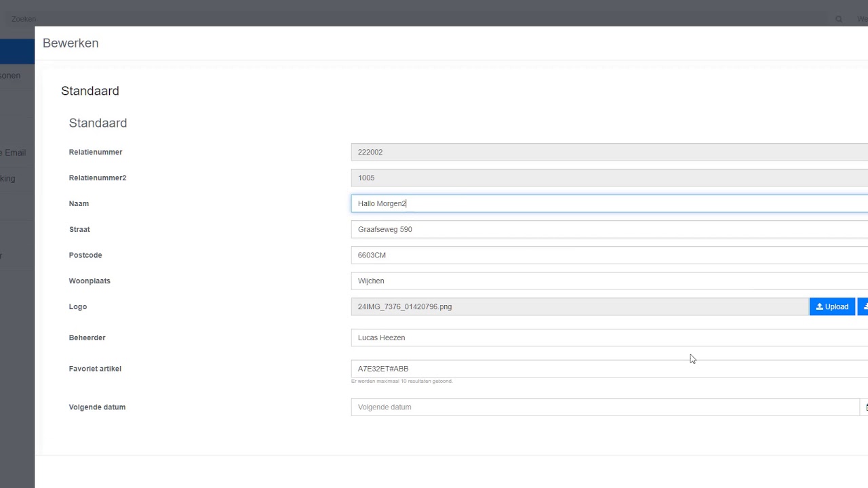Click the Relatienummer2 field showing 1005
Screen dimensions: 868x488
[x=610, y=178]
